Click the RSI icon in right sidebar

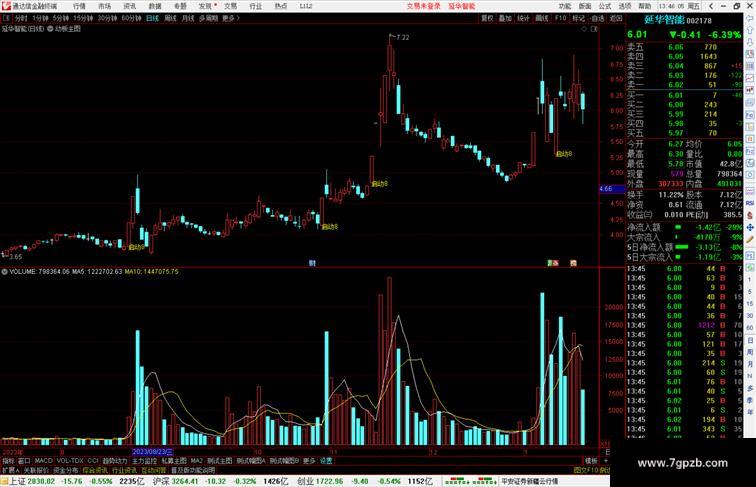(x=750, y=203)
